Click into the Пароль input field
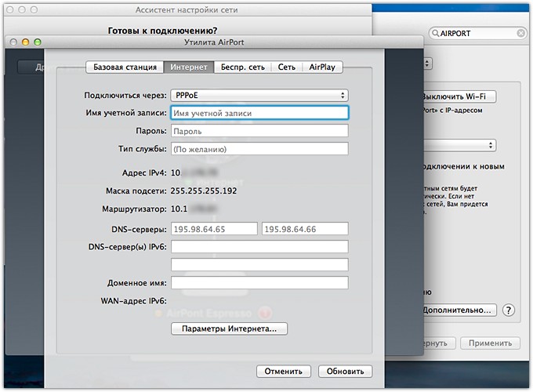The image size is (533, 392). 259,131
